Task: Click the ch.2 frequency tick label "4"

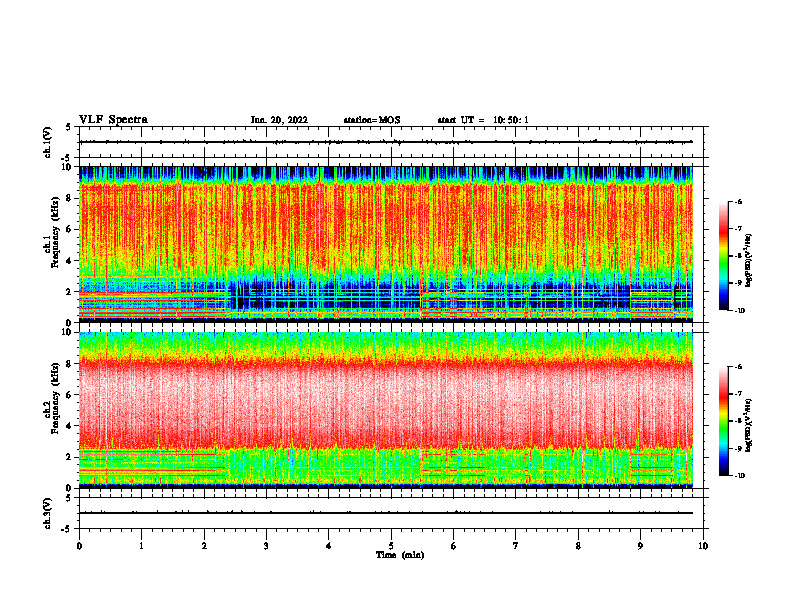Action: coord(69,426)
